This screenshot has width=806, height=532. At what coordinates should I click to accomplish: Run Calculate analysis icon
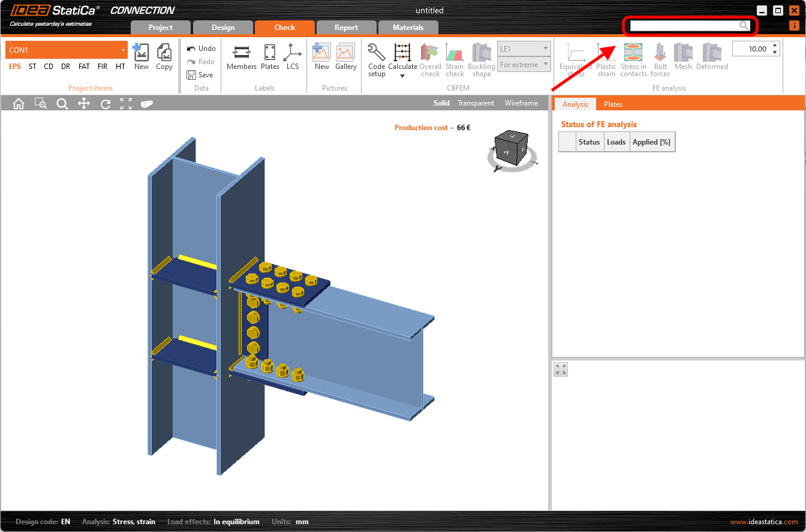(x=402, y=53)
